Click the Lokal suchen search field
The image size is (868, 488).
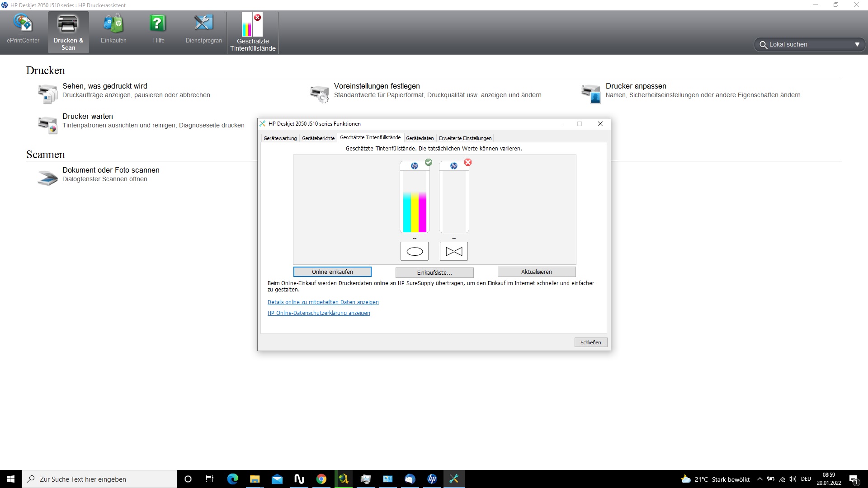coord(805,45)
